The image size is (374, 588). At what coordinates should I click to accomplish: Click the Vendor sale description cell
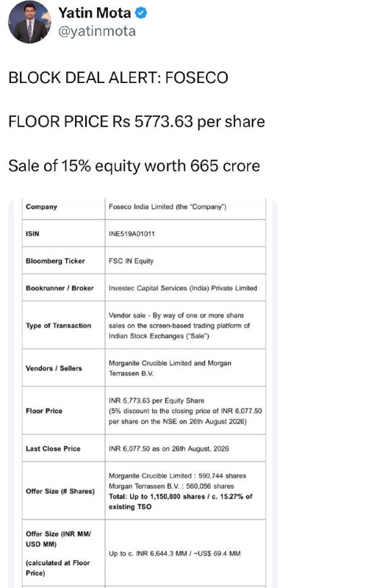(185, 326)
